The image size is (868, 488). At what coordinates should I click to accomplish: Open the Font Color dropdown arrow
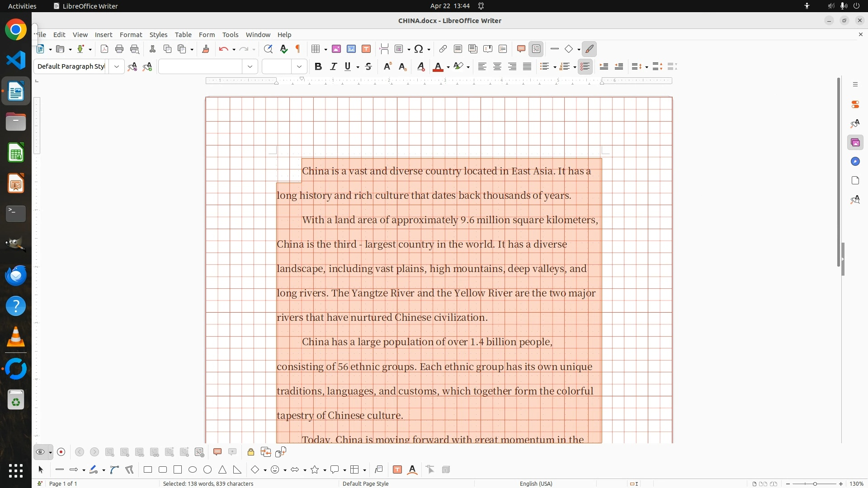(x=448, y=67)
